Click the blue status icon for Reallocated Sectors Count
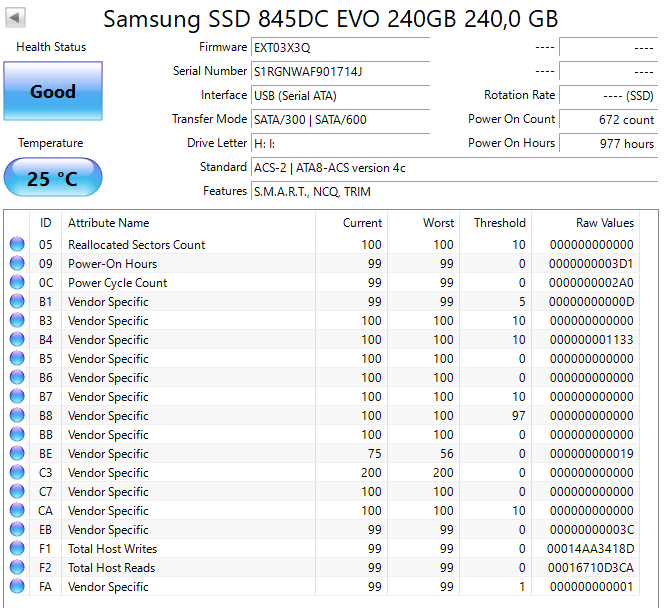This screenshot has width=667, height=608. point(17,245)
